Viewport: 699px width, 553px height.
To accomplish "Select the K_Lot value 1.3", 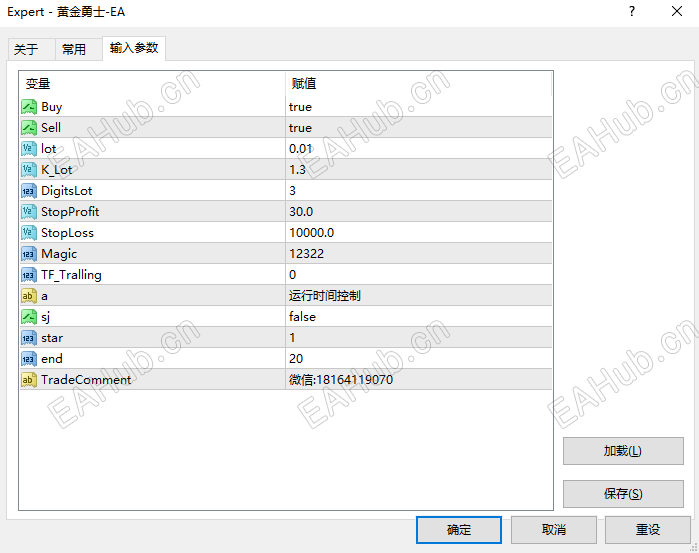I will click(297, 170).
